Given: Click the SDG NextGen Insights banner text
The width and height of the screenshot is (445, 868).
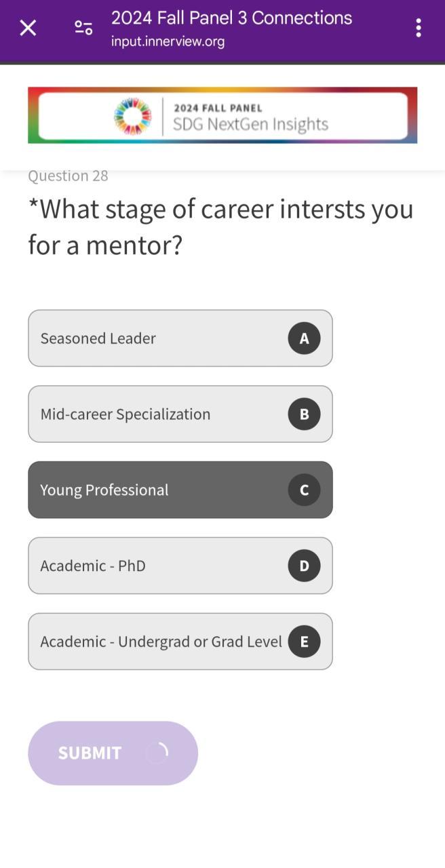Looking at the screenshot, I should [250, 124].
